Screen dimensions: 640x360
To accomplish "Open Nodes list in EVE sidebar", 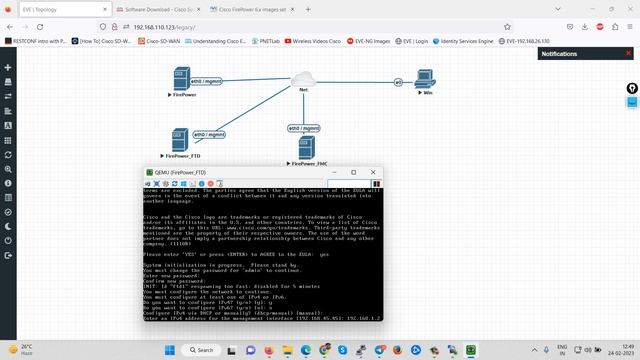I will click(8, 82).
